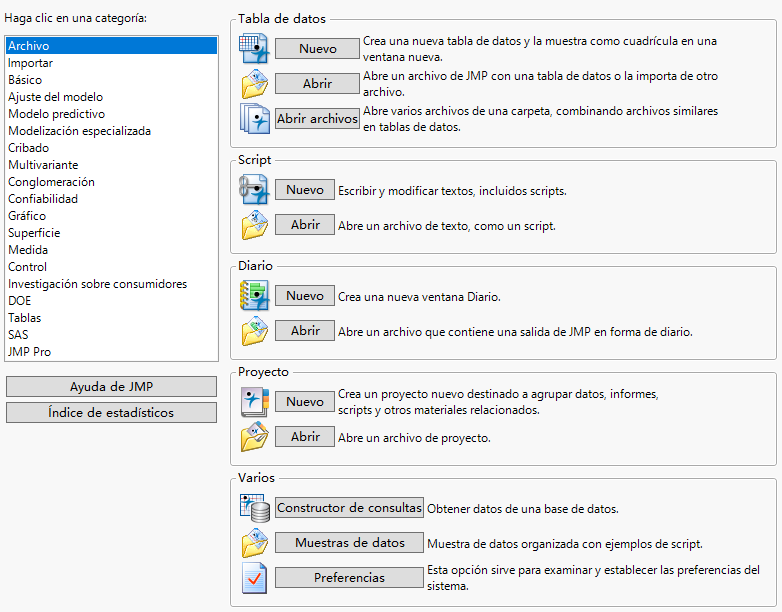Select the Importar category
This screenshot has height=612, width=782.
[112, 63]
